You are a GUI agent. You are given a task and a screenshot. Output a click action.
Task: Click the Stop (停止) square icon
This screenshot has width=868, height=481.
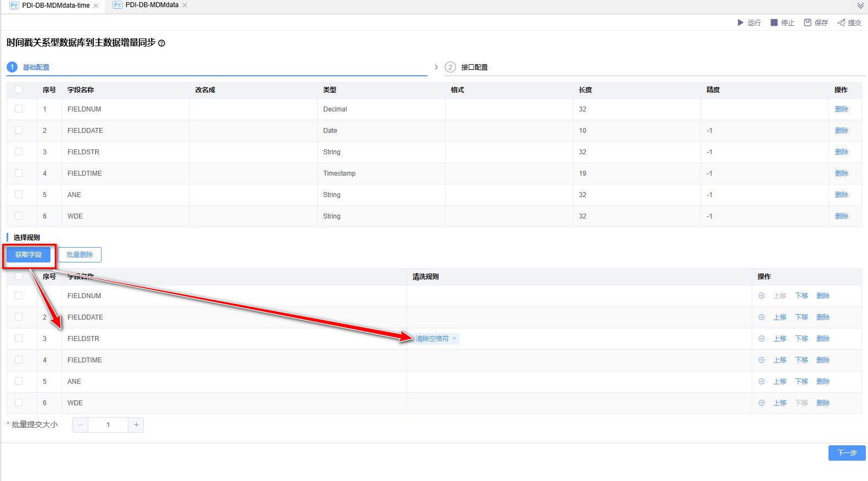774,23
